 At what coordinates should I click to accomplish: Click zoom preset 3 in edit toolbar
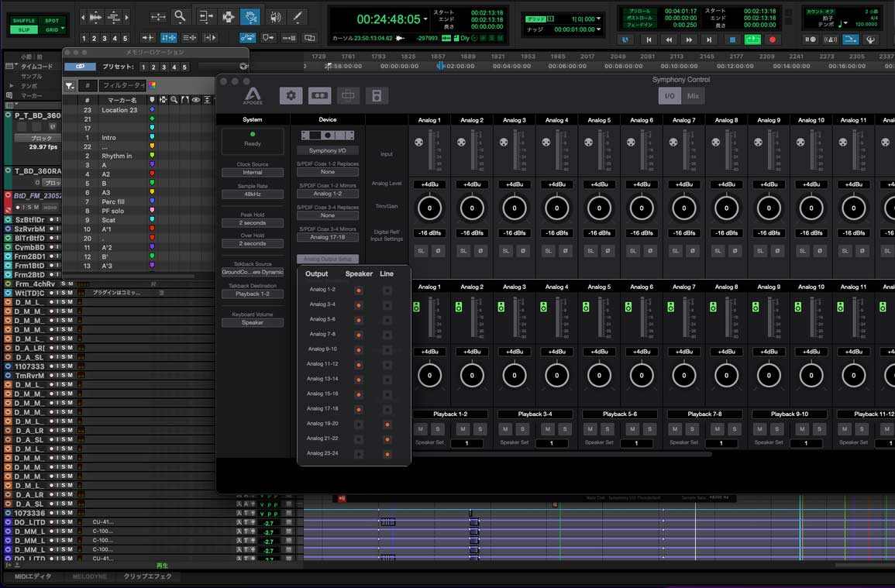coord(105,38)
